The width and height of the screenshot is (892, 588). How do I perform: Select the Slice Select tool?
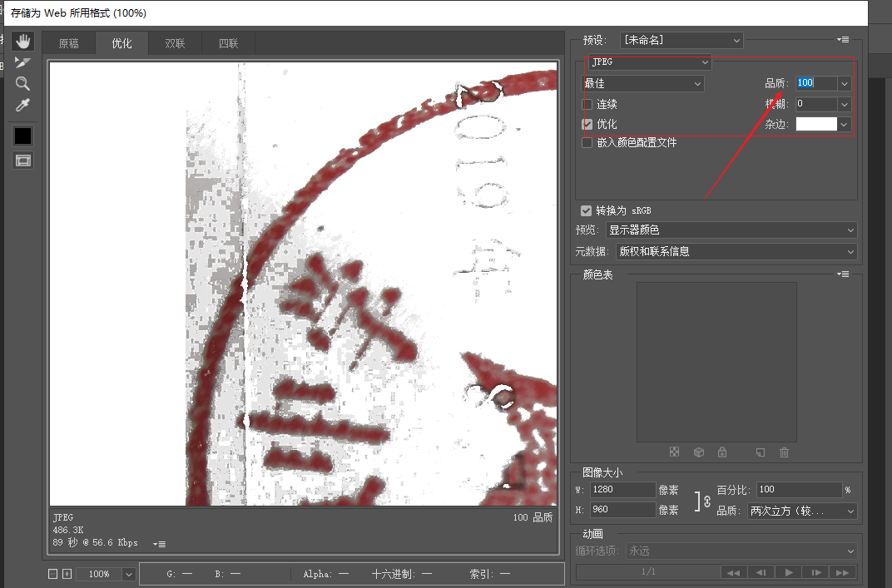coord(22,62)
